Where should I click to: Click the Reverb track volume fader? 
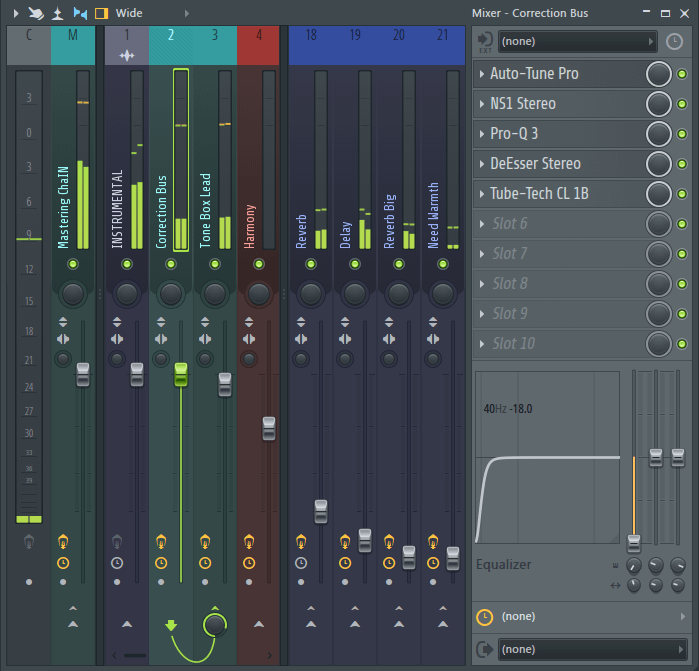click(320, 510)
